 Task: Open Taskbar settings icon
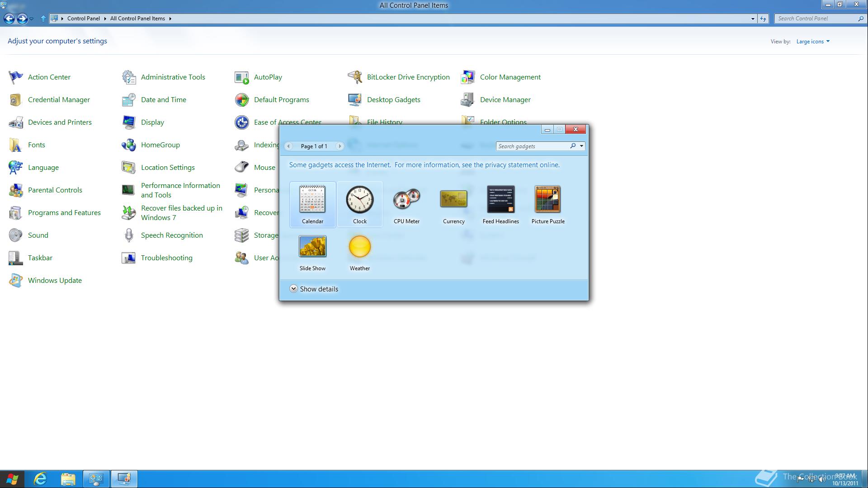16,258
